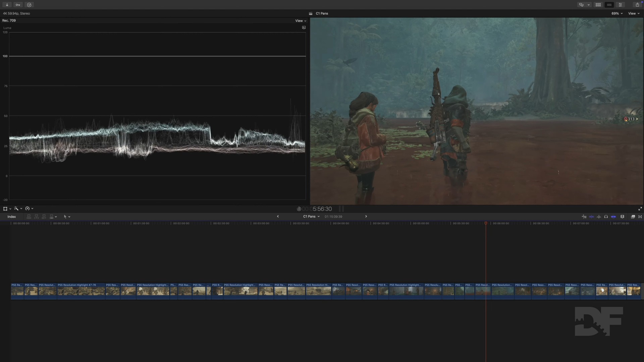
Task: Select the PS5 Resolution Highlight 47-76 clip
Action: coord(81,290)
